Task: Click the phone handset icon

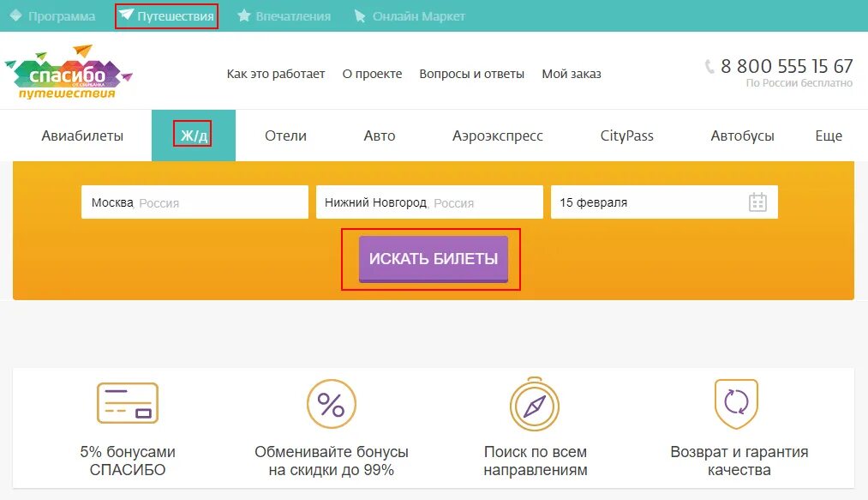Action: click(x=709, y=67)
